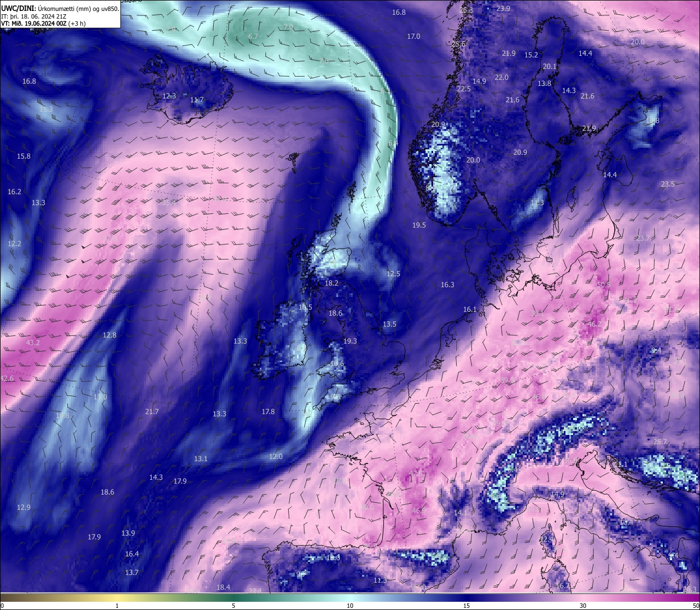
Task: Click the 11.7 value on Iceland
Action: 197,100
